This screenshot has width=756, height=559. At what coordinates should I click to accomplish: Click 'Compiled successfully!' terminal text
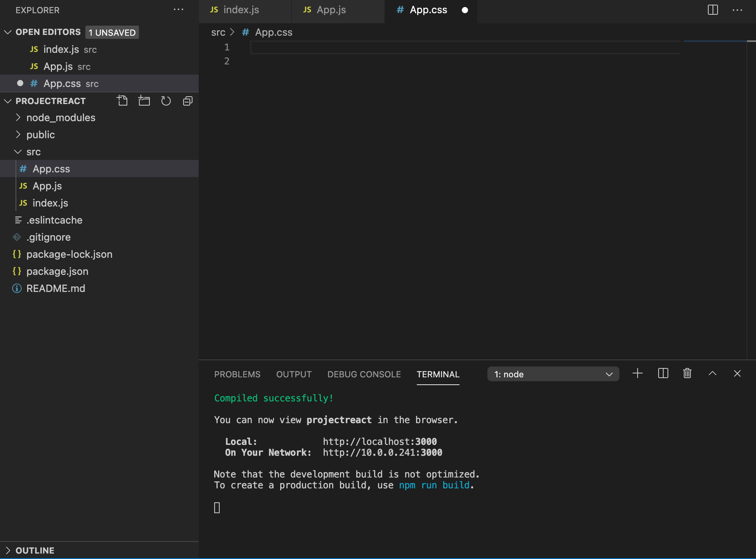[x=274, y=398]
